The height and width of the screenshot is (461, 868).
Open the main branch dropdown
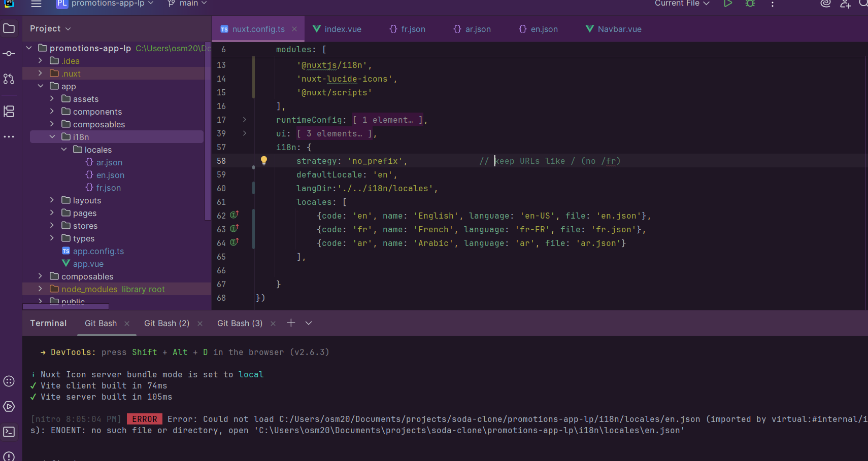(187, 4)
